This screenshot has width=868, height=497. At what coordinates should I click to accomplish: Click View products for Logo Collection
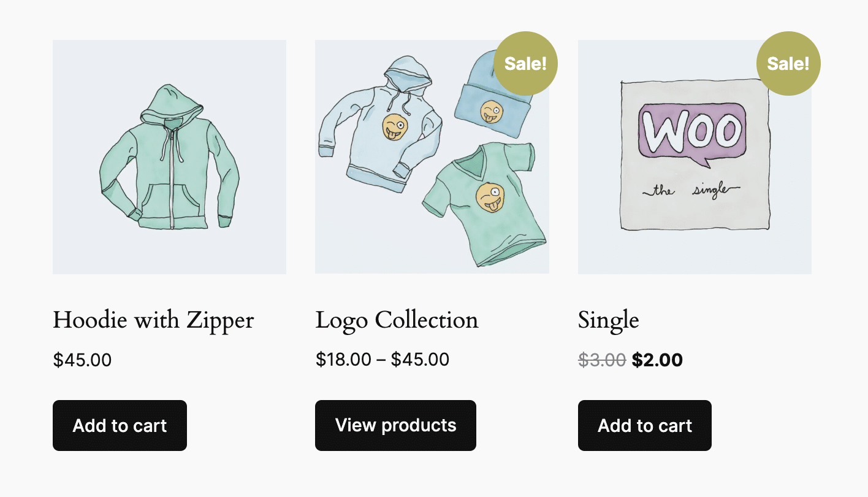(x=395, y=425)
